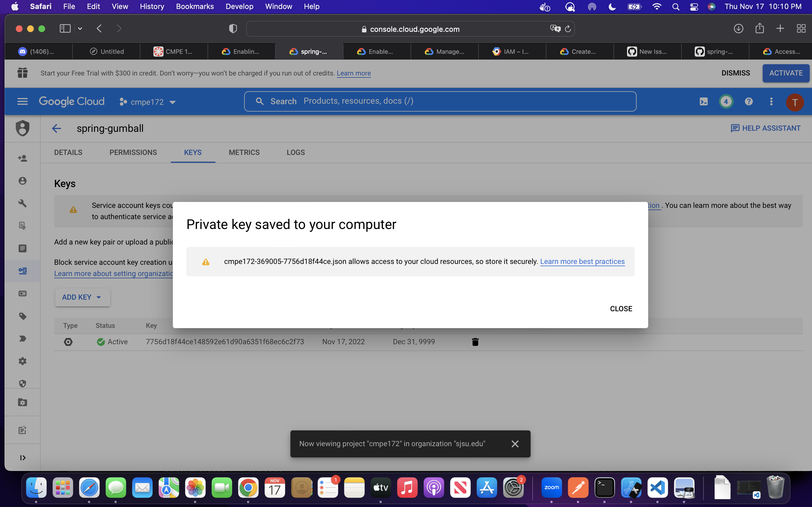This screenshot has width=812, height=507.
Task: Toggle the Safari sidebar button
Action: (x=65, y=29)
